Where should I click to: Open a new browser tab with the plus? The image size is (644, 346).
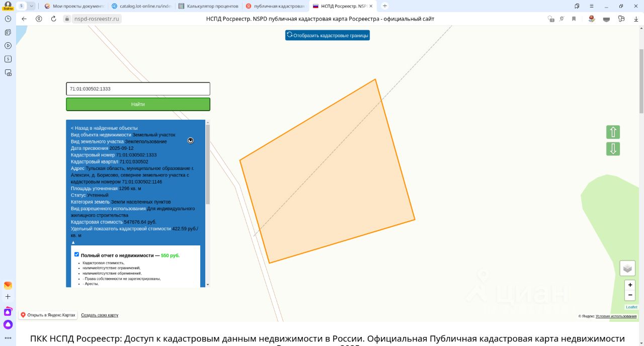click(x=385, y=6)
